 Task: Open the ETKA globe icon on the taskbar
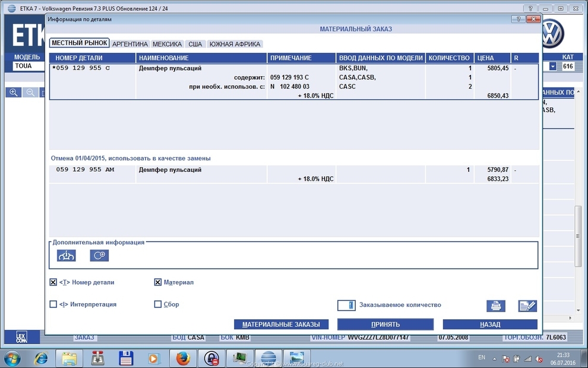pos(268,358)
